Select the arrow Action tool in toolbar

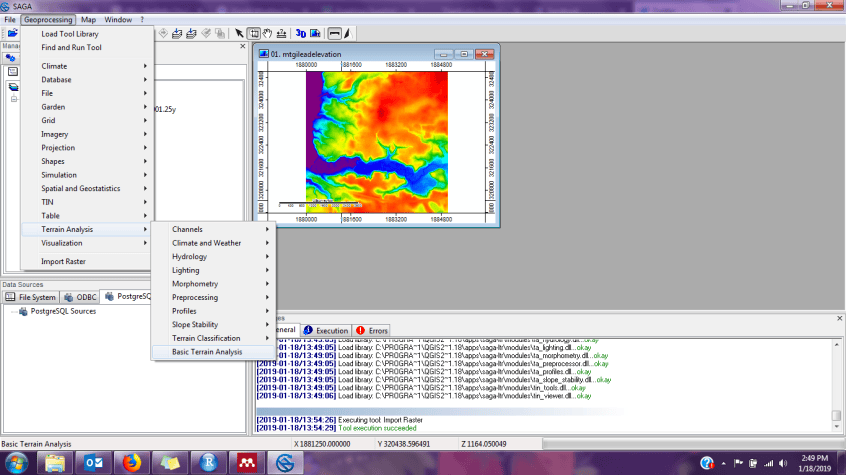coord(239,33)
